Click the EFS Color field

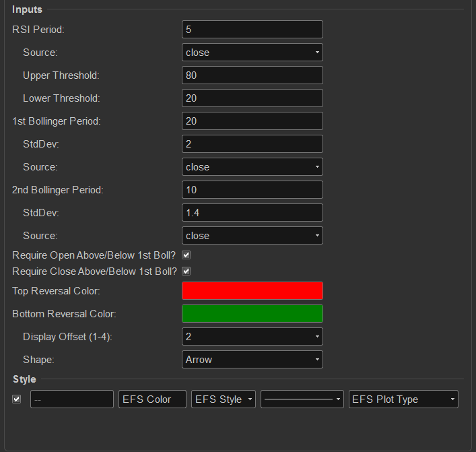[152, 399]
